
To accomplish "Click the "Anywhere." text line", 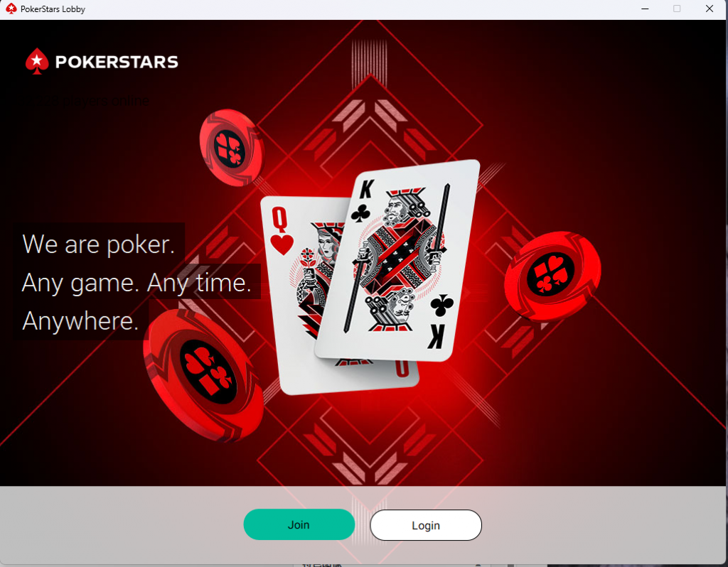I will tap(80, 320).
